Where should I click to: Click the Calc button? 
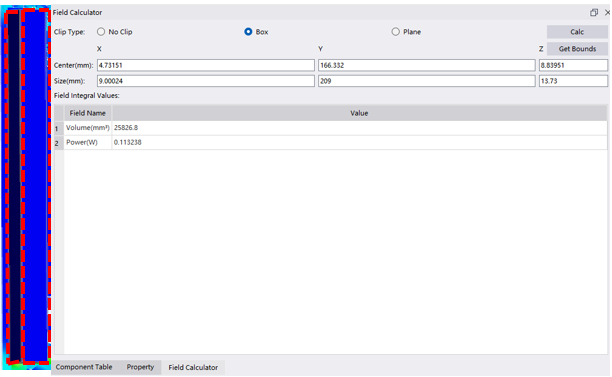[577, 32]
